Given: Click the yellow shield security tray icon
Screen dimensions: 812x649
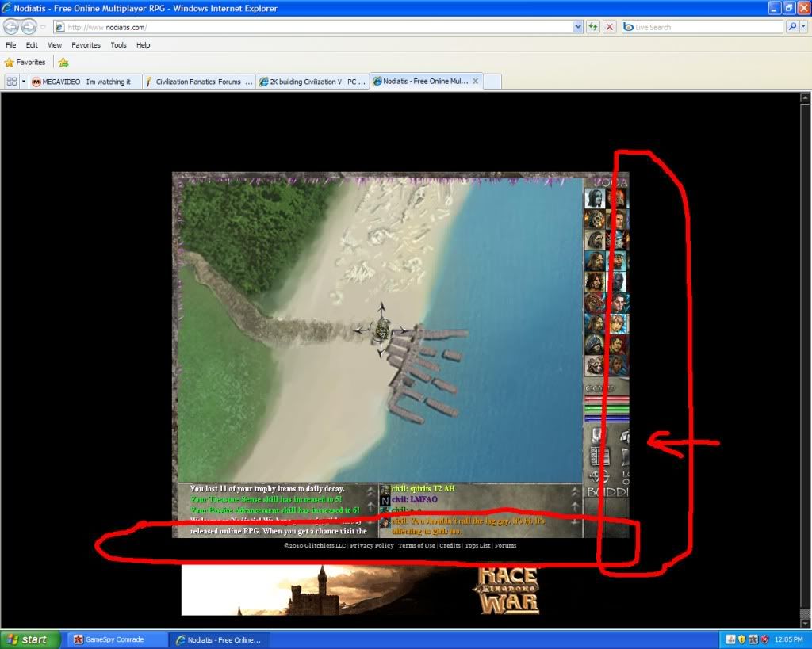Looking at the screenshot, I should point(741,639).
